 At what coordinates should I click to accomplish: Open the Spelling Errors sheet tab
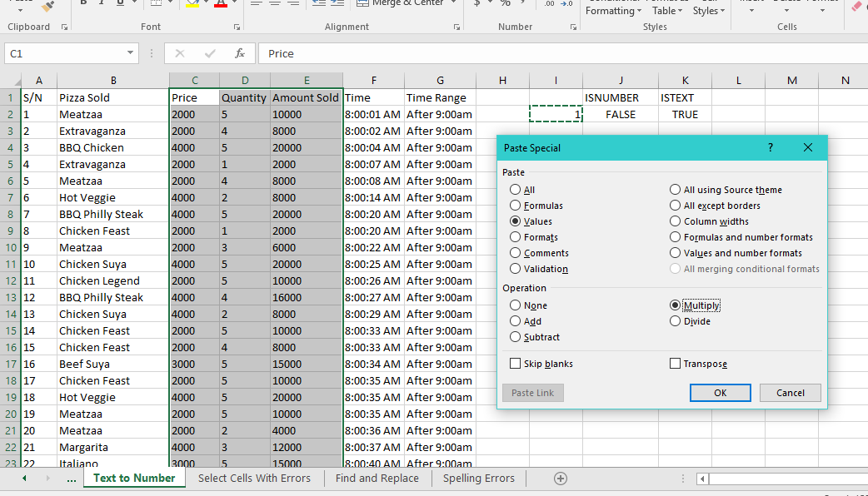tap(478, 478)
